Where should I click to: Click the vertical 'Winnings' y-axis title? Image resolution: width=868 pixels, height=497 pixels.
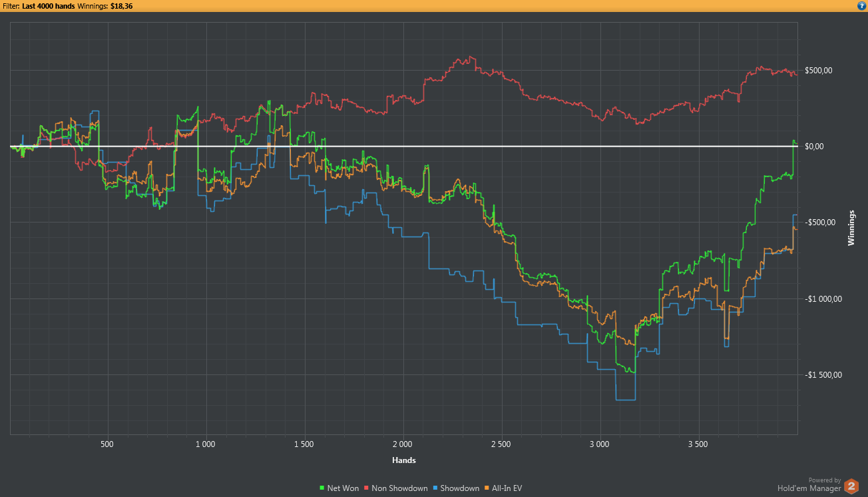click(x=851, y=229)
